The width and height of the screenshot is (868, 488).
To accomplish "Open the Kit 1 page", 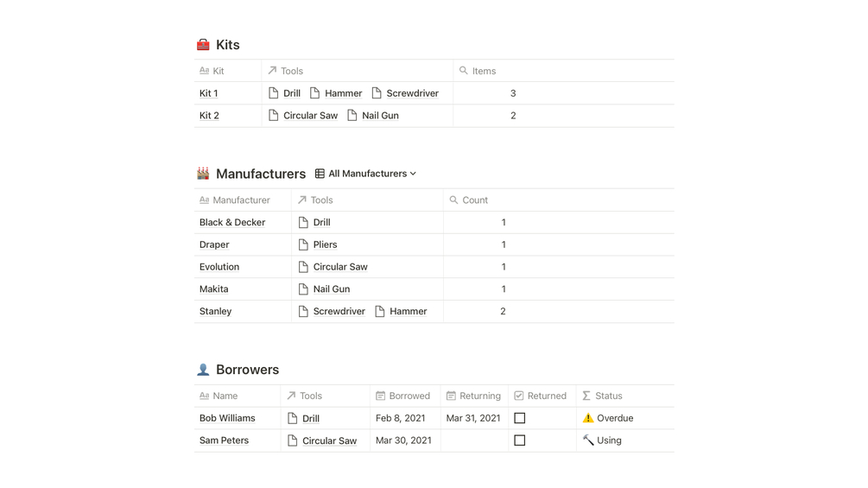I will point(209,93).
